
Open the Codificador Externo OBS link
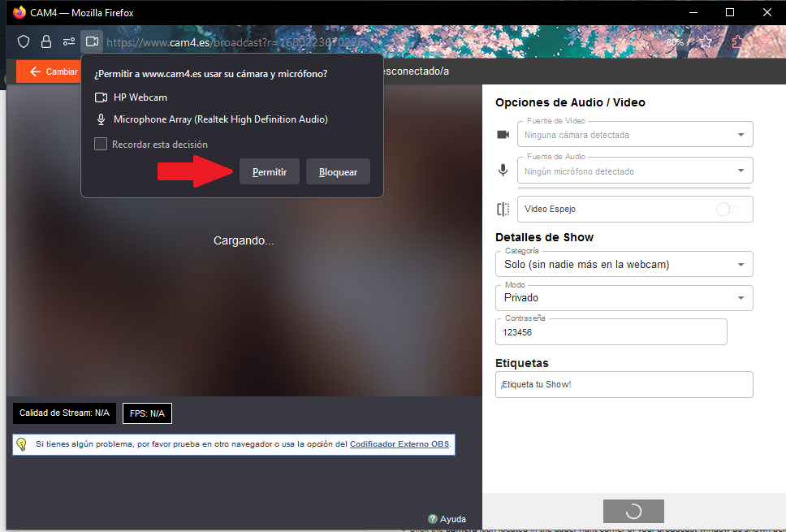pos(399,444)
